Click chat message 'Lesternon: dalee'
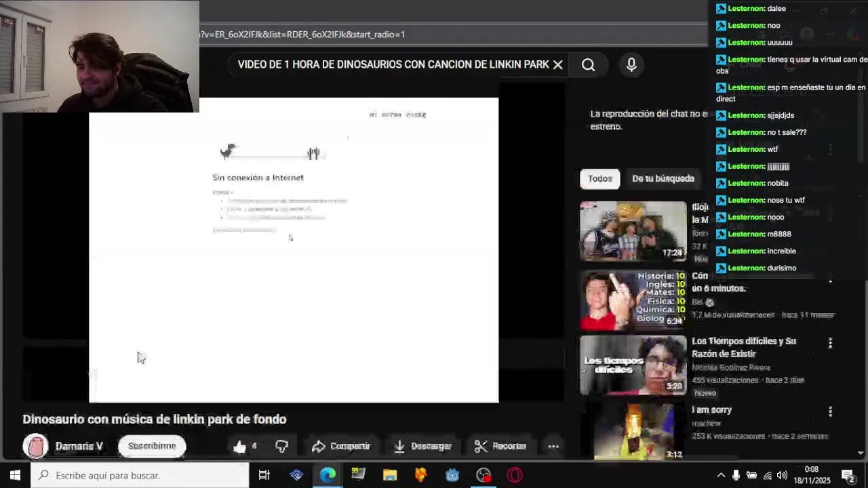Screen dimensions: 868x488 click(751, 9)
